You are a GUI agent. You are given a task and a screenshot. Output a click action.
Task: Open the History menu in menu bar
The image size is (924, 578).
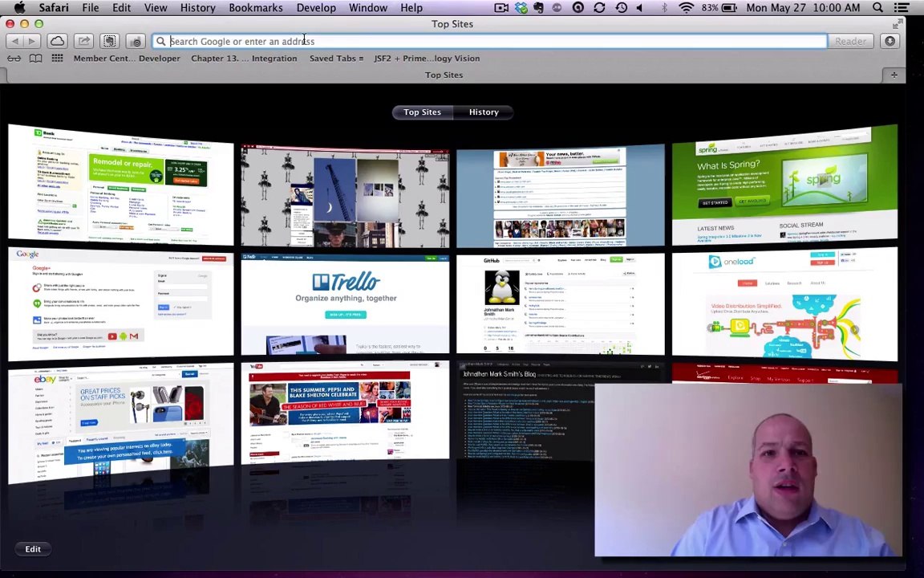pyautogui.click(x=197, y=8)
